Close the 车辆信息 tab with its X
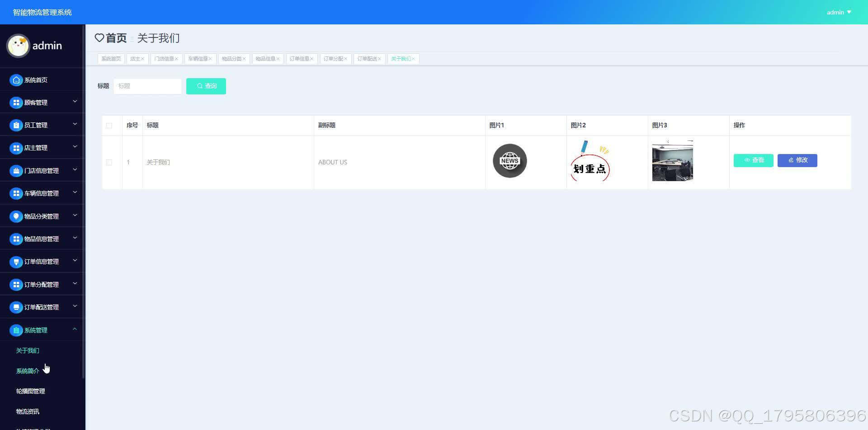Screen dimensions: 868x430 point(210,59)
